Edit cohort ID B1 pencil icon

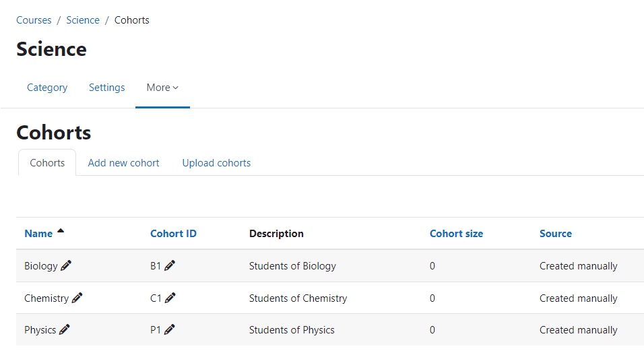[x=170, y=265]
